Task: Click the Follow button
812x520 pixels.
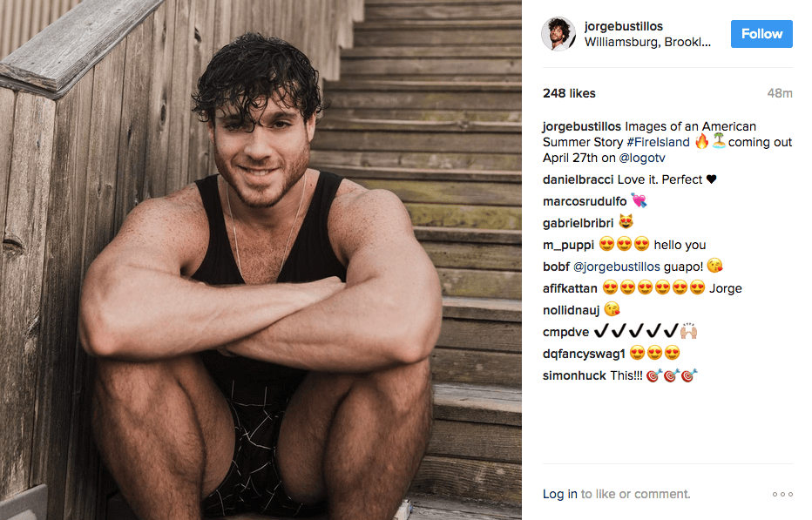Action: coord(761,34)
